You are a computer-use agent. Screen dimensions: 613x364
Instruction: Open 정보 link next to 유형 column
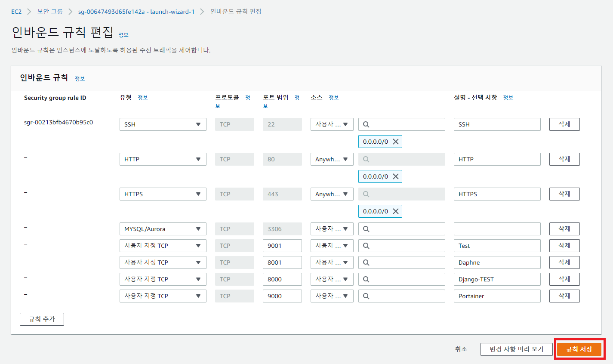point(143,98)
